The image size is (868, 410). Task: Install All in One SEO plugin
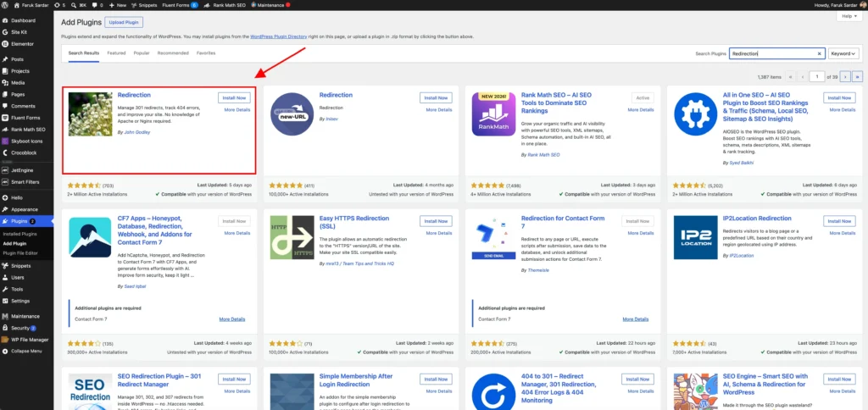pos(840,97)
